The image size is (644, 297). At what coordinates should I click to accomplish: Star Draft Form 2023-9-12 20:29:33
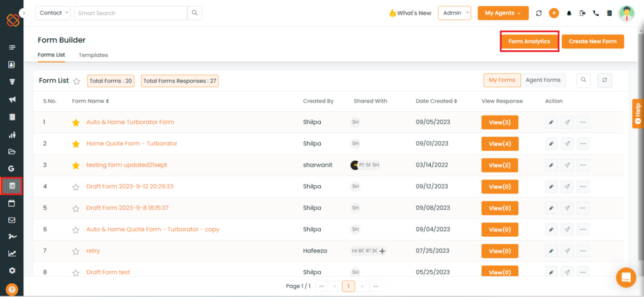click(75, 187)
